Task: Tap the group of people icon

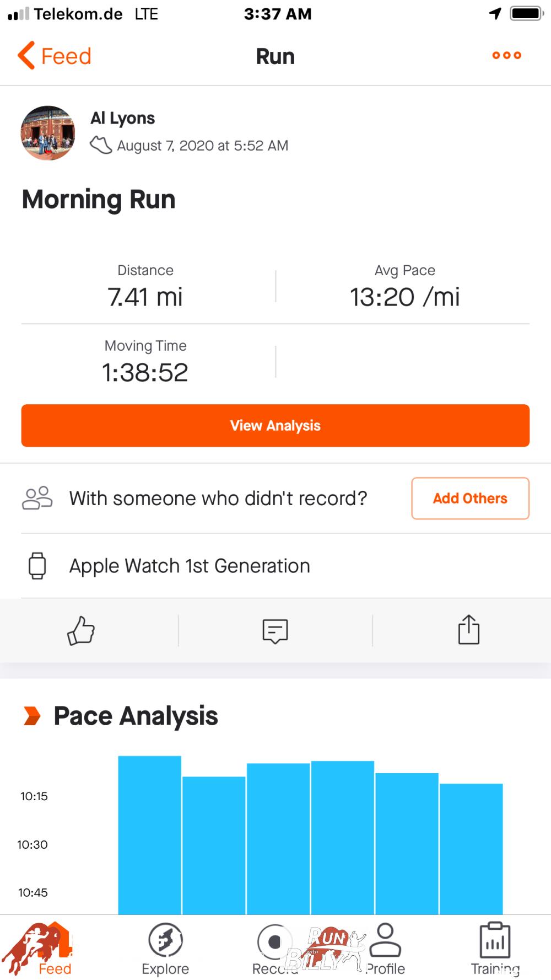Action: [x=37, y=498]
